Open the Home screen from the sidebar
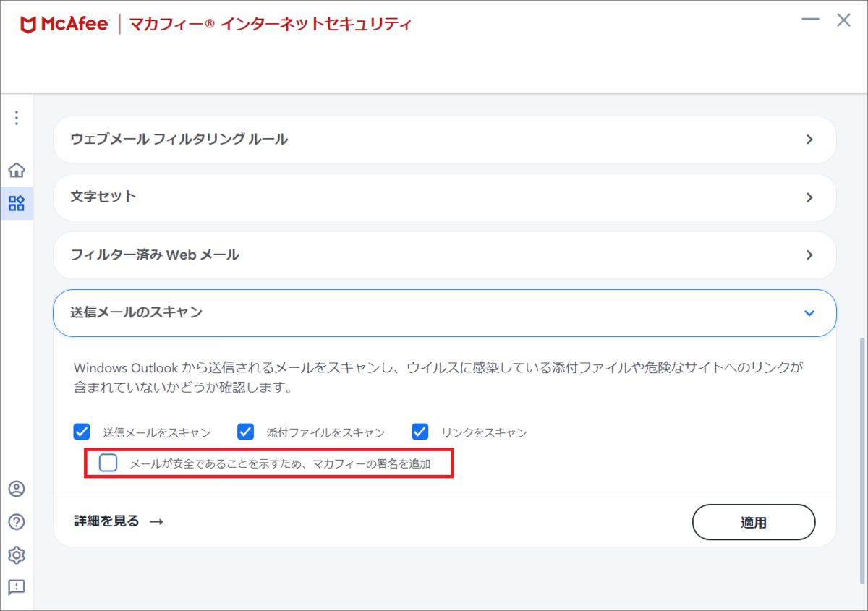The image size is (868, 611). point(16,170)
